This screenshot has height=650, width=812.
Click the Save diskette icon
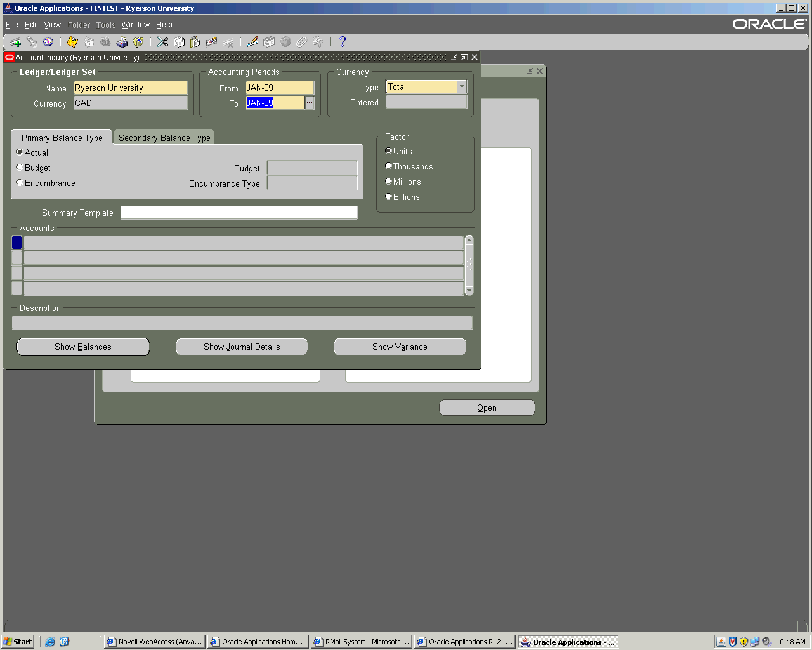72,42
